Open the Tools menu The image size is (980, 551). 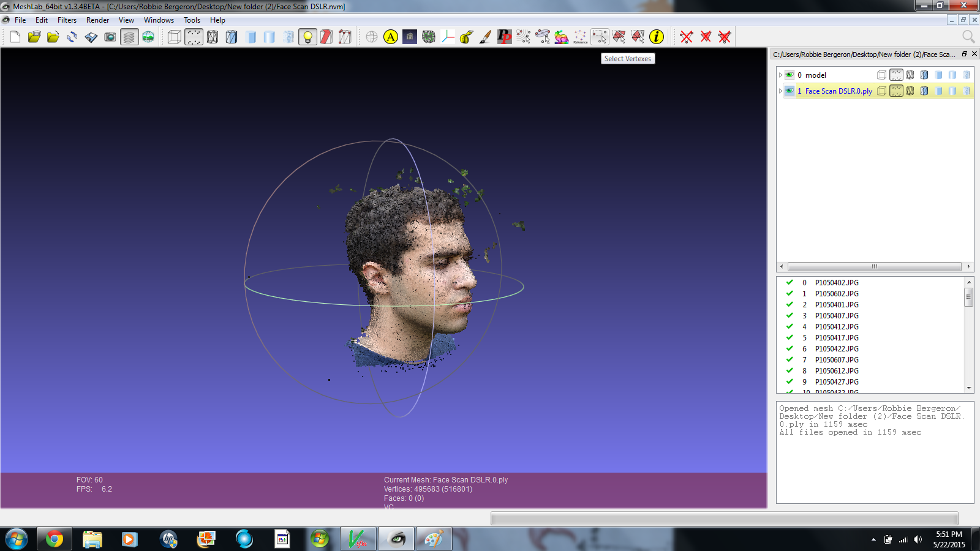coord(192,20)
